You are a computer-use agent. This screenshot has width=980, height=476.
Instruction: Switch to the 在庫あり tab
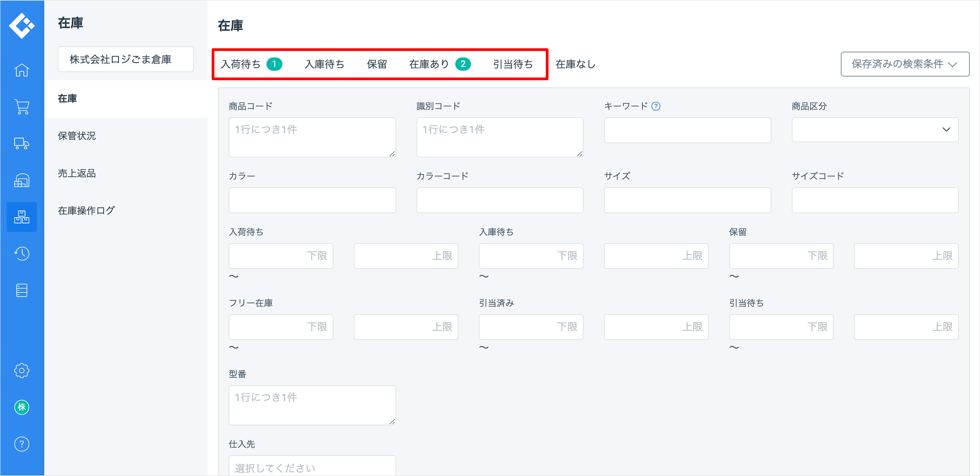pos(440,64)
